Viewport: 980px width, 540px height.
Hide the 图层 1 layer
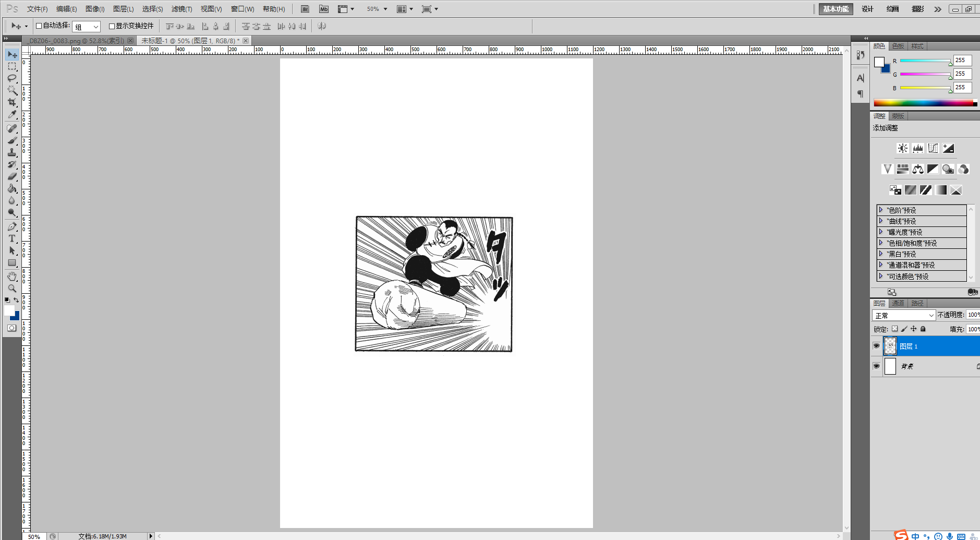tap(876, 346)
